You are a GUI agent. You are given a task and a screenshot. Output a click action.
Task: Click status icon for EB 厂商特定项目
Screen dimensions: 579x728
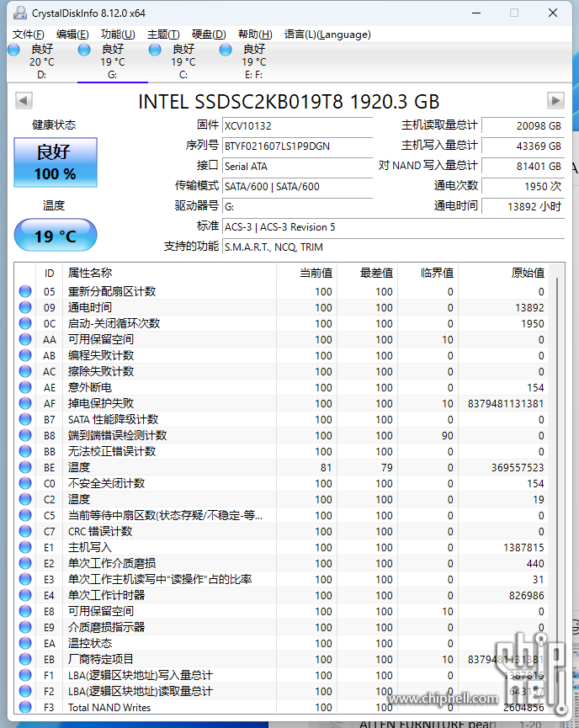point(25,659)
